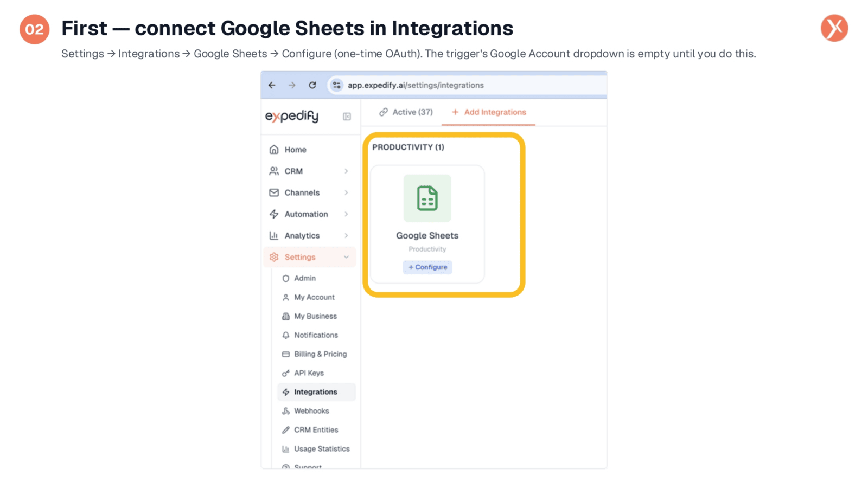
Task: Click the address bar URL
Action: (x=416, y=85)
